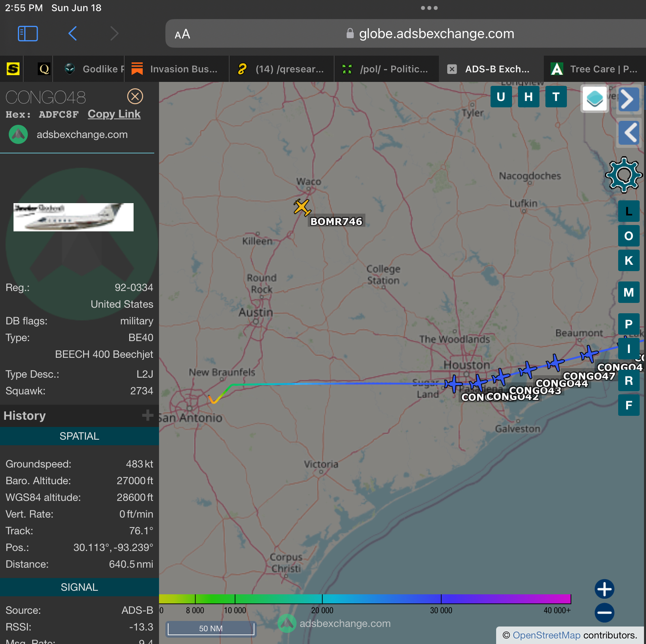Switch to the Tree Care tab

coord(595,69)
